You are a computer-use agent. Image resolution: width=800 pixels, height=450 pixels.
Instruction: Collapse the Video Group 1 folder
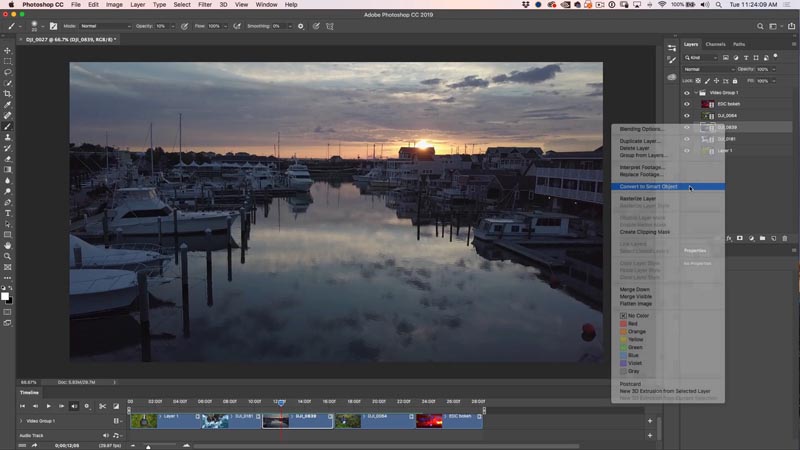point(696,93)
